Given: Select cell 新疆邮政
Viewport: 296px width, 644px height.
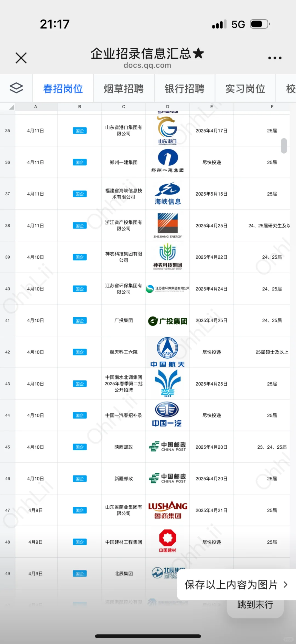Looking at the screenshot, I should pos(124,479).
